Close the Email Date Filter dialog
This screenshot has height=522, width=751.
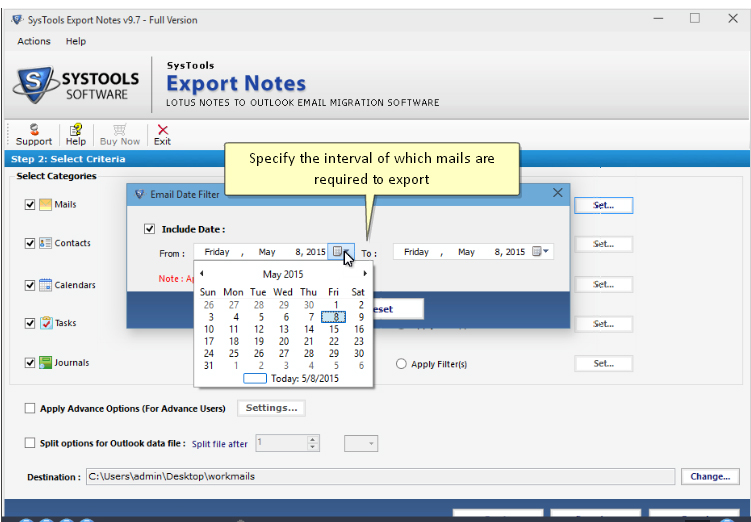point(558,193)
